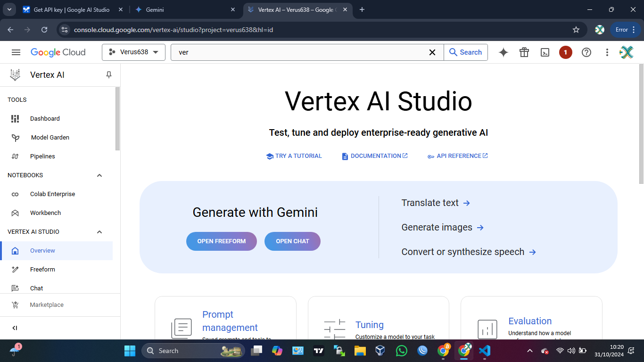Click the Open Freeform button
644x362 pixels.
[222, 241]
